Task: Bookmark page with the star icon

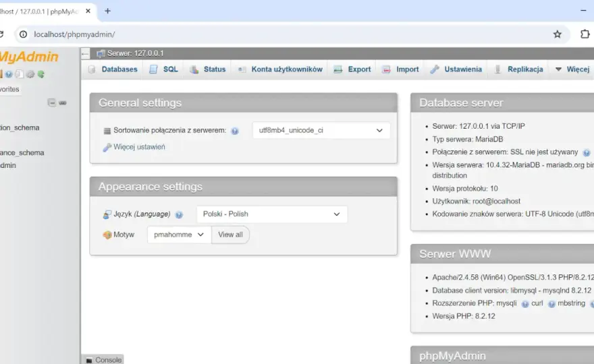Action: (x=558, y=34)
